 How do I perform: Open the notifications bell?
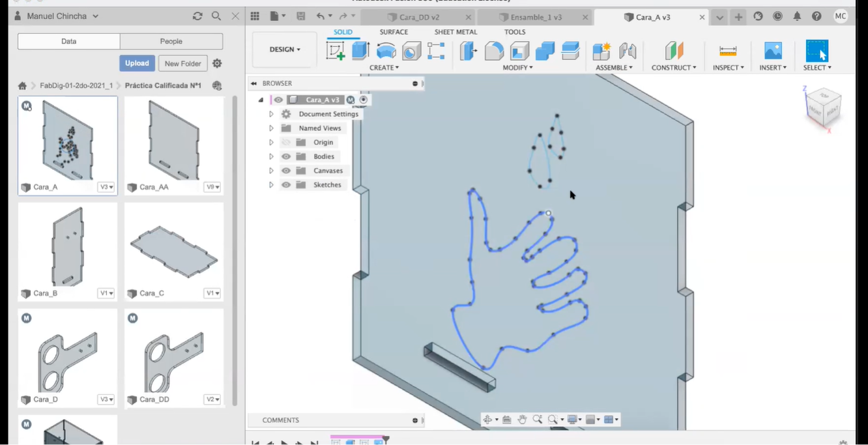tap(797, 16)
